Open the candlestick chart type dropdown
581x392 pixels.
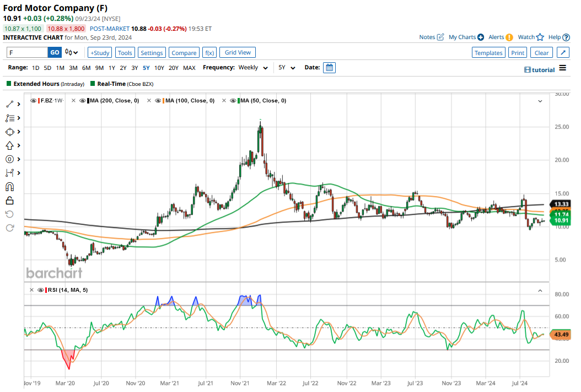[71, 52]
